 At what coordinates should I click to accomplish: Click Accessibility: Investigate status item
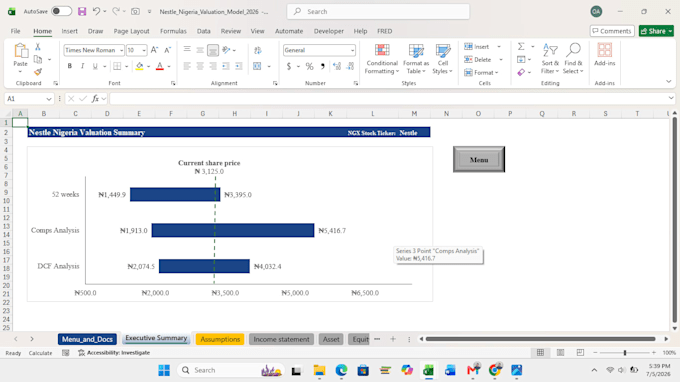tap(114, 353)
